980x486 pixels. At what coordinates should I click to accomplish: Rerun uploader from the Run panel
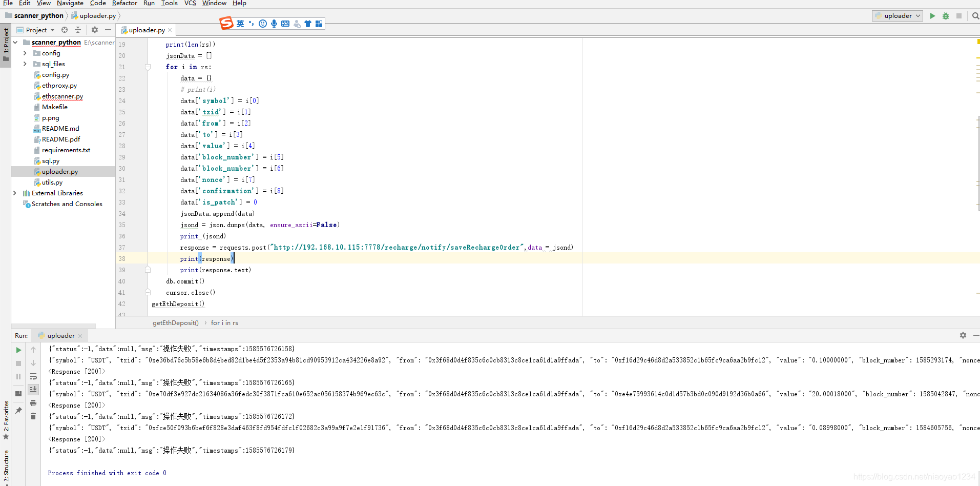18,350
